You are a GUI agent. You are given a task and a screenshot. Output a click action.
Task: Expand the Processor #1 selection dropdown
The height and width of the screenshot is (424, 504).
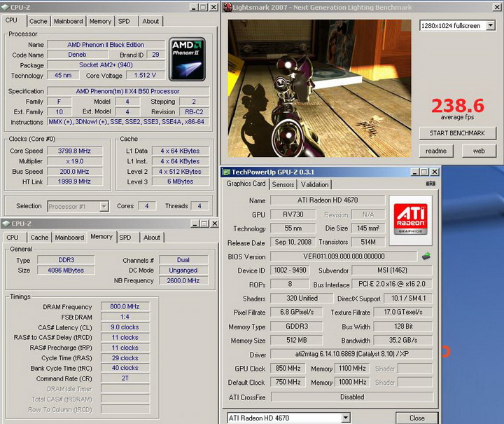tap(104, 206)
